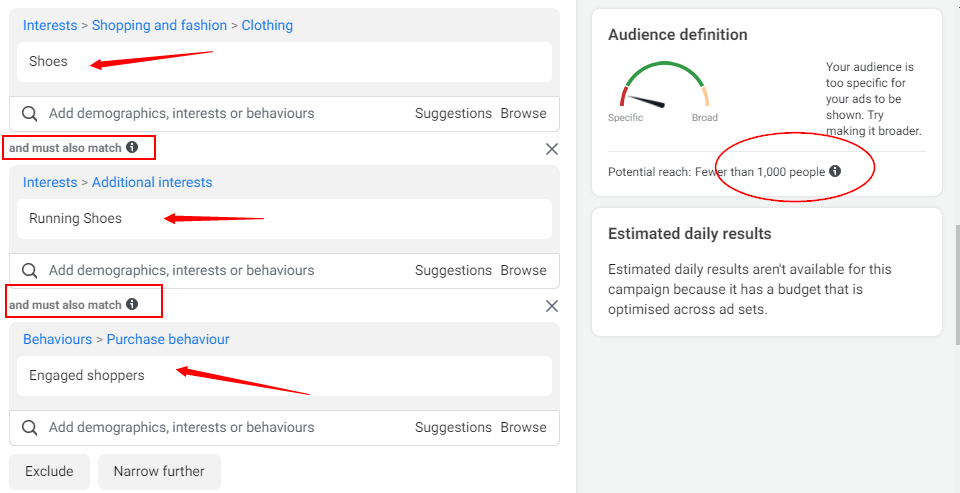The height and width of the screenshot is (493, 960).
Task: Click the 'Behaviours' breadcrumb link
Action: (x=57, y=340)
